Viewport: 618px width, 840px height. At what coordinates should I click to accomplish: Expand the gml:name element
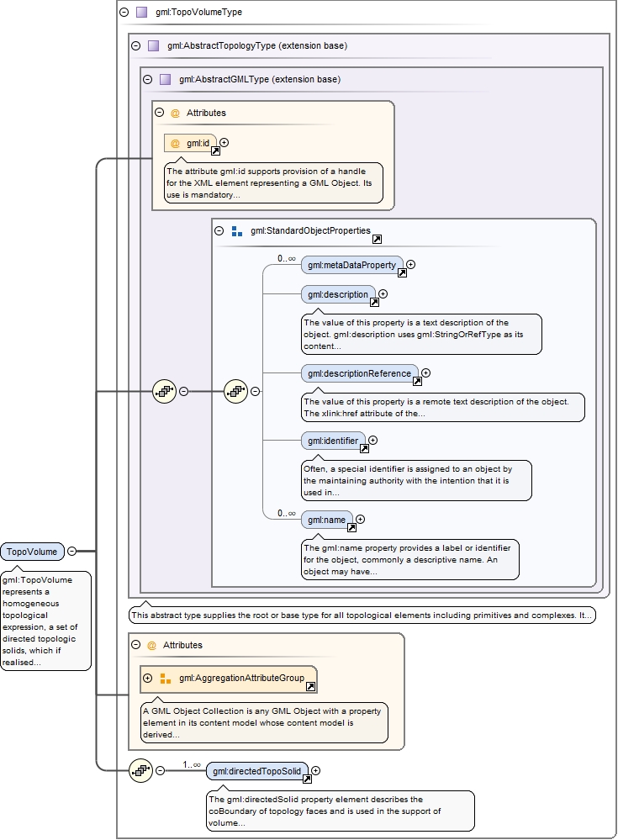point(361,520)
